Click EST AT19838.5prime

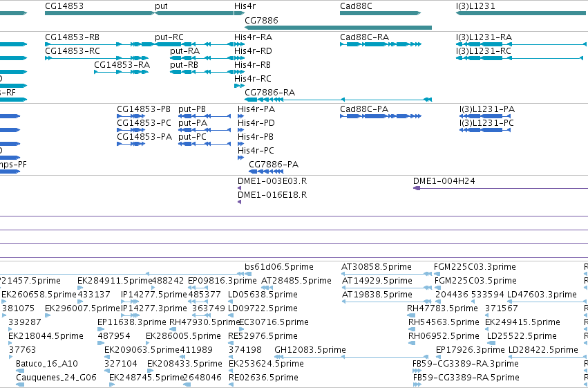pyautogui.click(x=377, y=295)
